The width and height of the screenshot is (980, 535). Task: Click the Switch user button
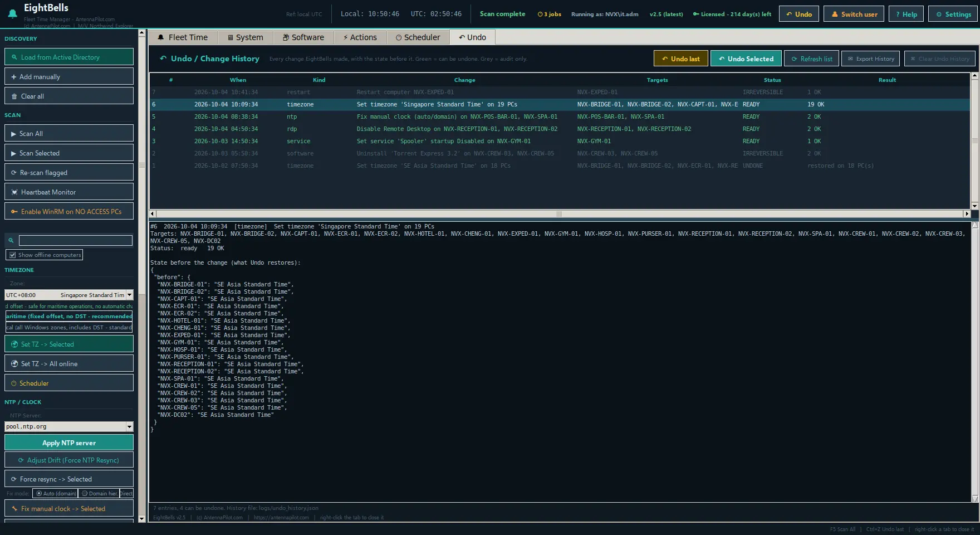[x=854, y=14]
